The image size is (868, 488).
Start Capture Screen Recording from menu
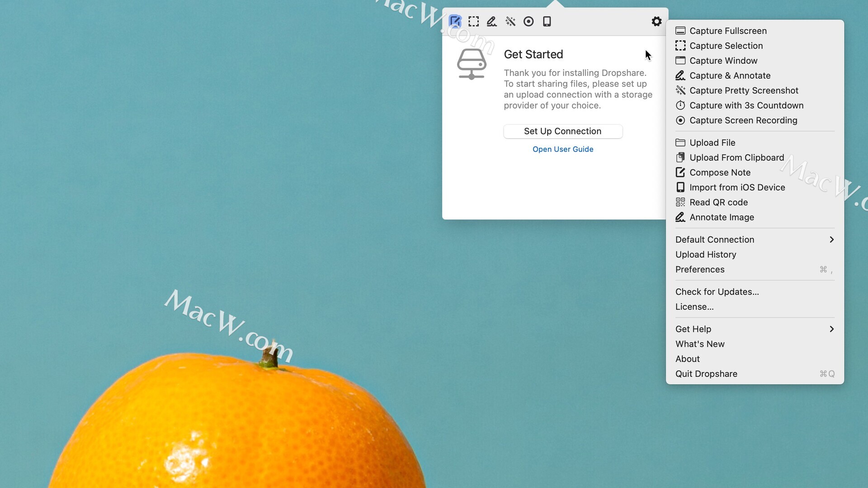pyautogui.click(x=755, y=120)
